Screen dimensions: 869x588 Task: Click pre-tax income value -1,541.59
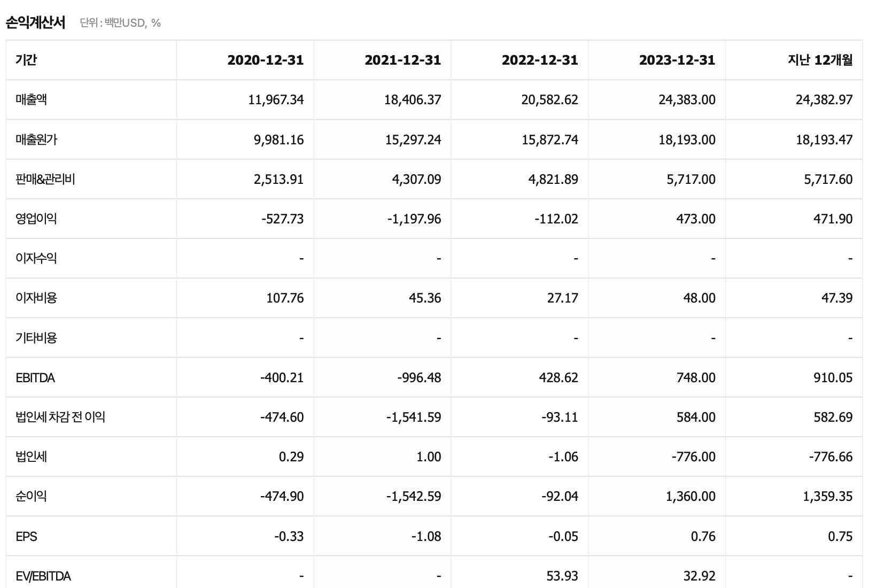(x=414, y=417)
